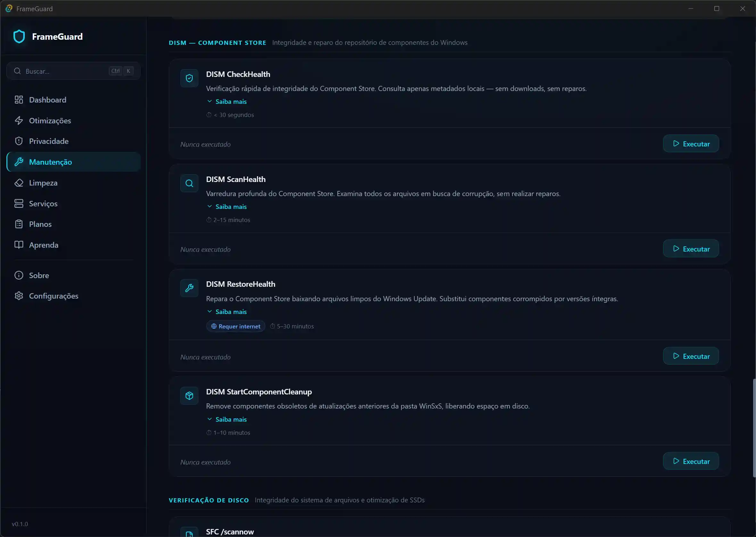Go to the Privacidade section

coord(49,141)
